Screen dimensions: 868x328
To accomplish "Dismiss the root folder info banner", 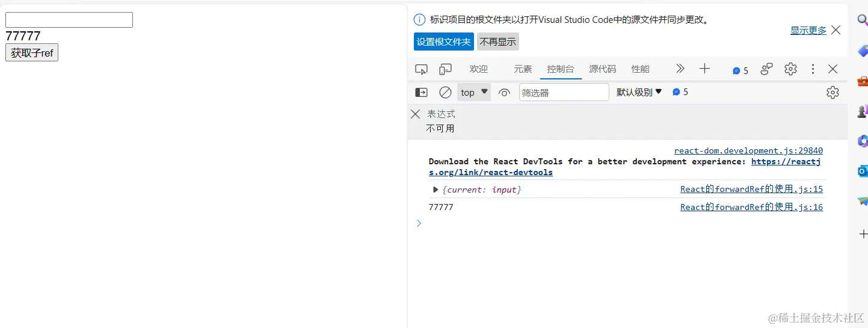I will coord(836,30).
